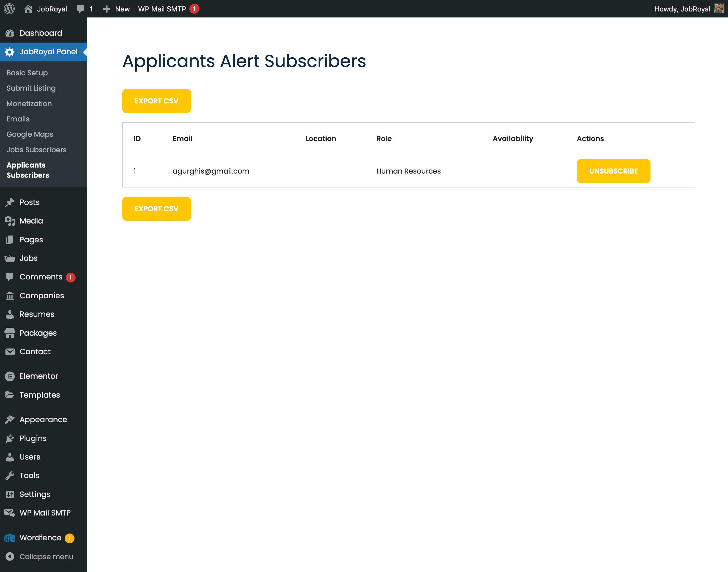Select Applicants Subscribers submenu item

coord(28,170)
